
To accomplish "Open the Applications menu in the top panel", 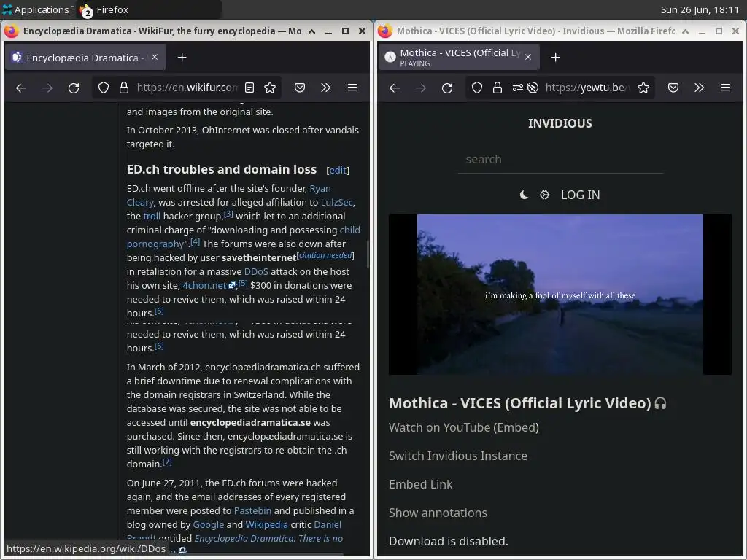I will pos(36,9).
